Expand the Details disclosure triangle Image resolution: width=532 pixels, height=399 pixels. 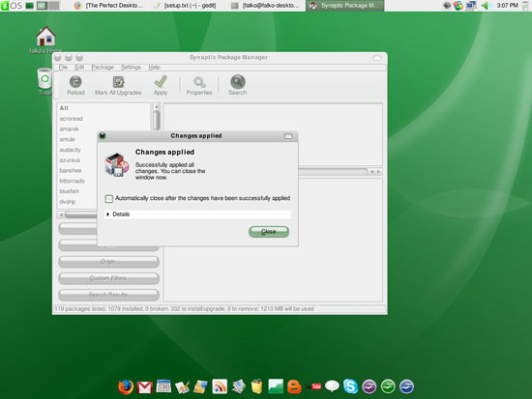108,214
